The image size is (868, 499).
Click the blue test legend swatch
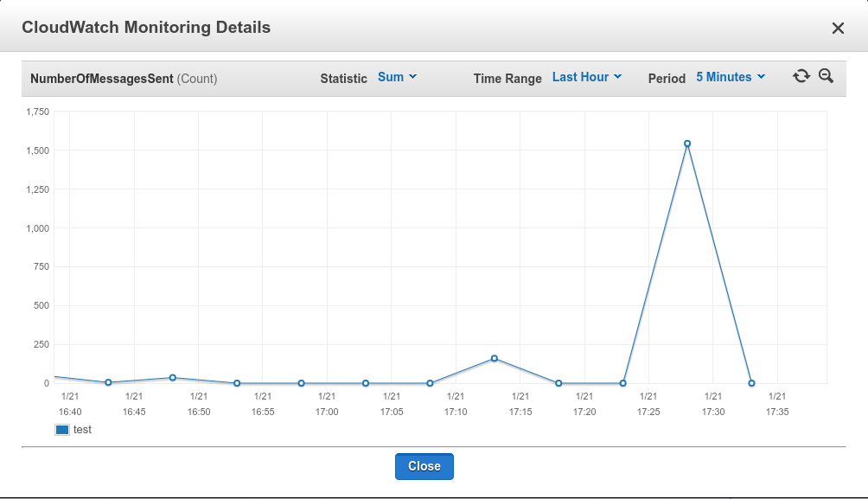[x=62, y=430]
